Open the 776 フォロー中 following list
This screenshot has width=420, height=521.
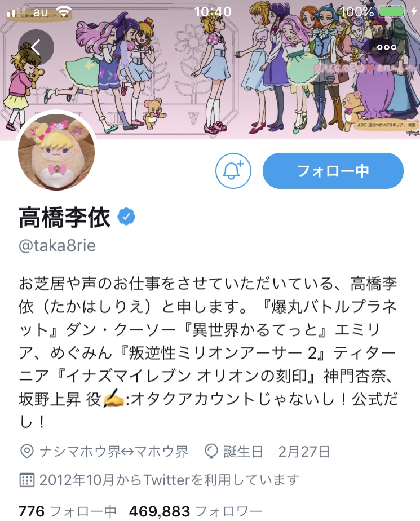pos(68,511)
